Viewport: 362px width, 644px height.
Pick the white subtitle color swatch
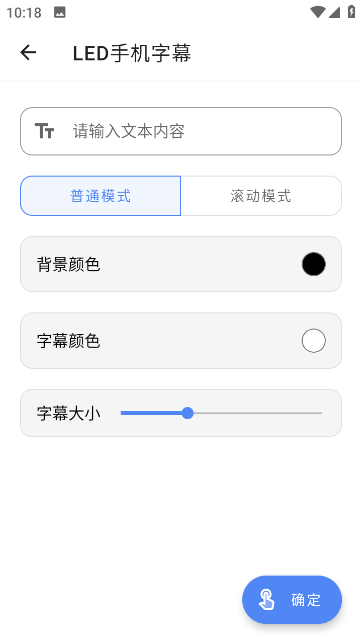click(x=314, y=341)
